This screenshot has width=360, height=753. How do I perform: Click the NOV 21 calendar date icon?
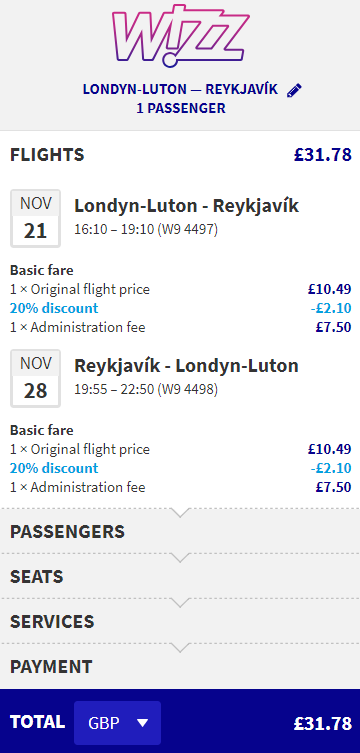36,219
